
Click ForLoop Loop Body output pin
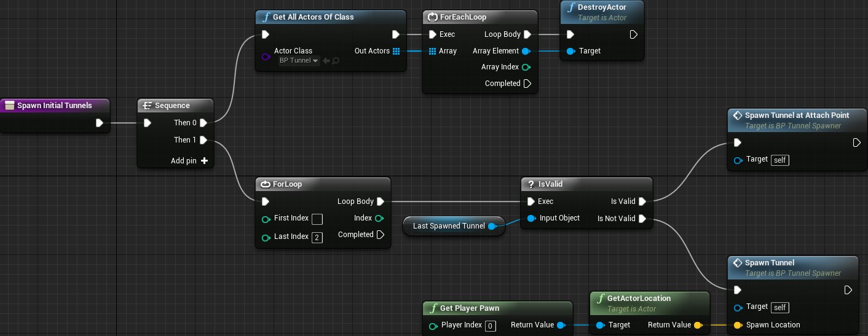coord(380,201)
